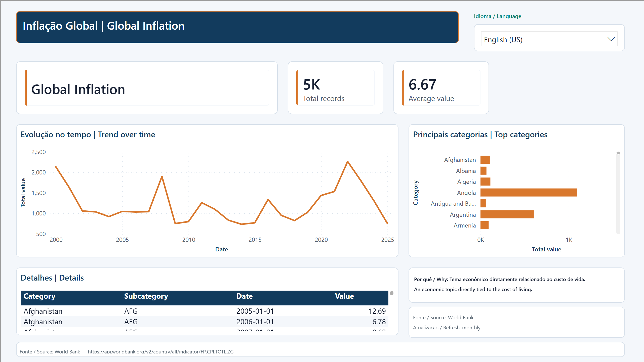Click the Algeria bar in the chart
The height and width of the screenshot is (362, 644).
tap(485, 182)
